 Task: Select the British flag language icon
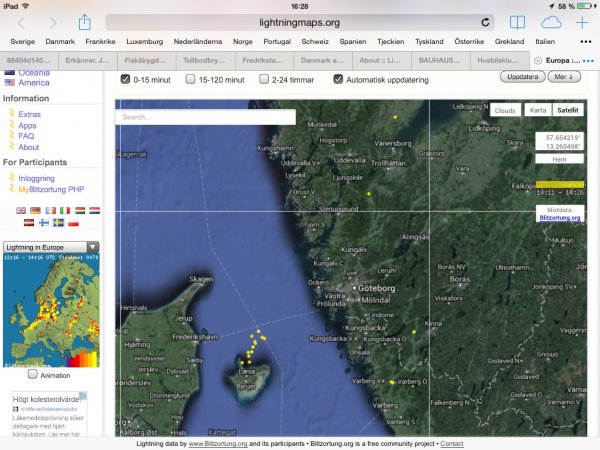click(x=22, y=210)
